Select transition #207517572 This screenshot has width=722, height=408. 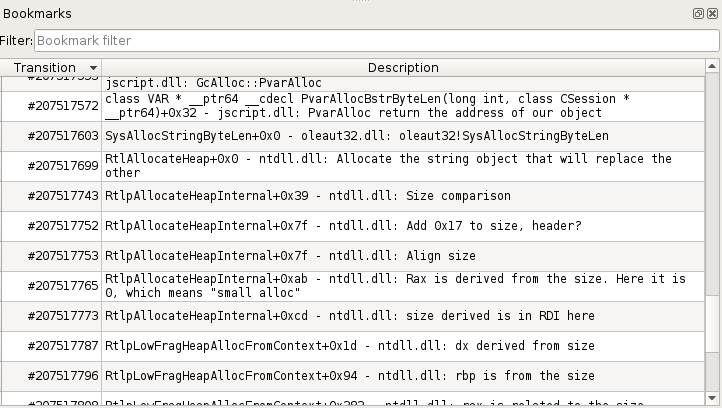point(63,106)
